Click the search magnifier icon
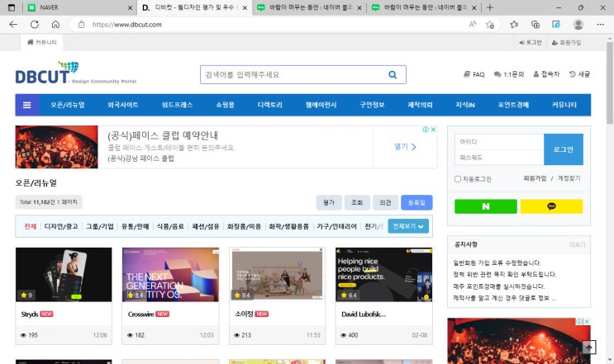 393,74
